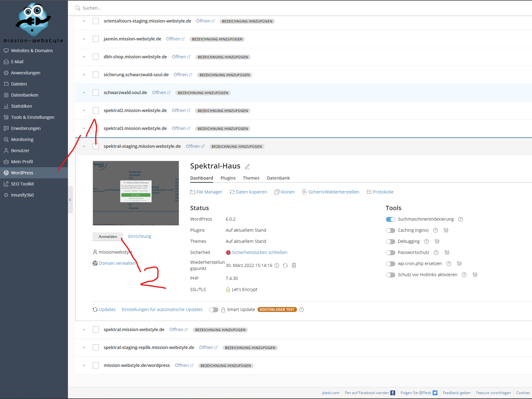Click the help icon next to Suchmaschinenindexierung
The image size is (532, 399).
click(x=460, y=219)
